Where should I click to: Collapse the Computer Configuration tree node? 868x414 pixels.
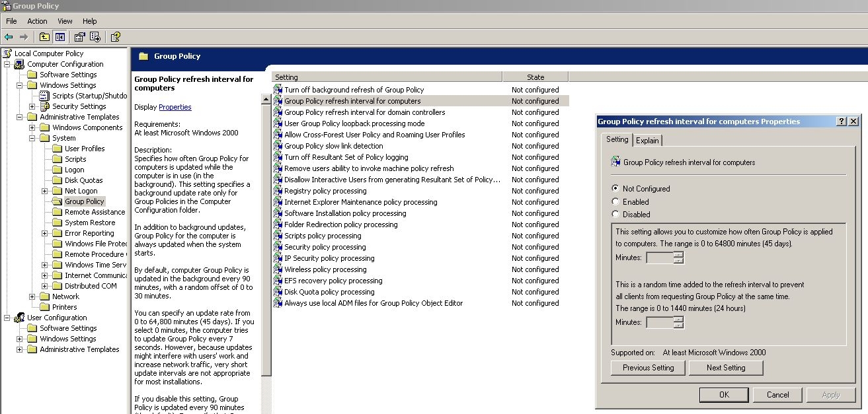(7, 64)
